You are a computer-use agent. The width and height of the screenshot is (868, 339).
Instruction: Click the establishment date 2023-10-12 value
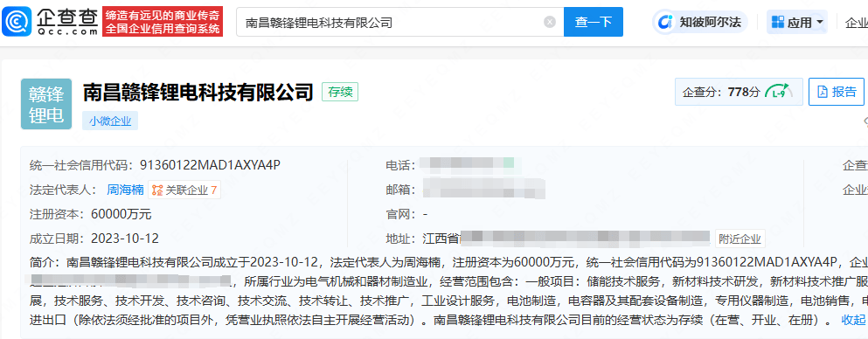(125, 239)
